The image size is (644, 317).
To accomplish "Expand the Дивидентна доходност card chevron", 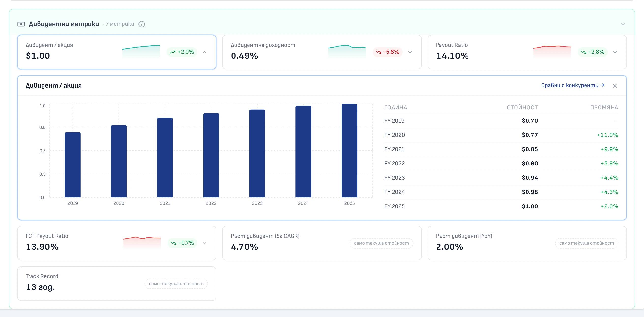I will click(x=410, y=52).
